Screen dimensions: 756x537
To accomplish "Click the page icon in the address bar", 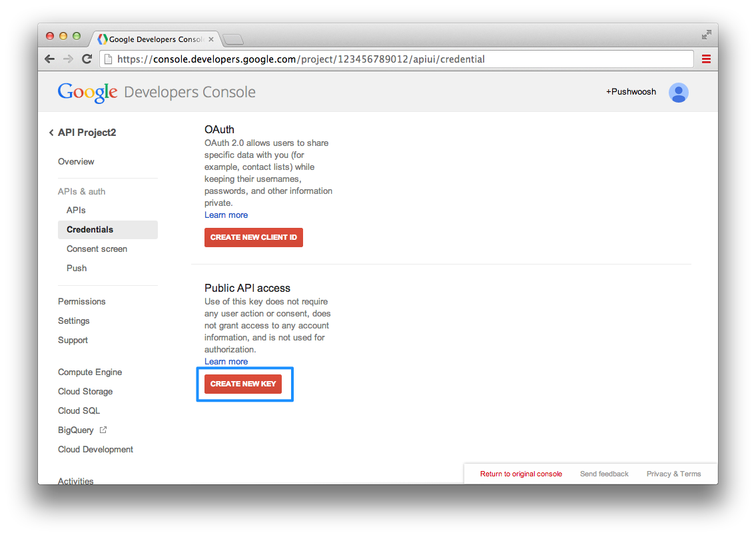I will (x=109, y=59).
